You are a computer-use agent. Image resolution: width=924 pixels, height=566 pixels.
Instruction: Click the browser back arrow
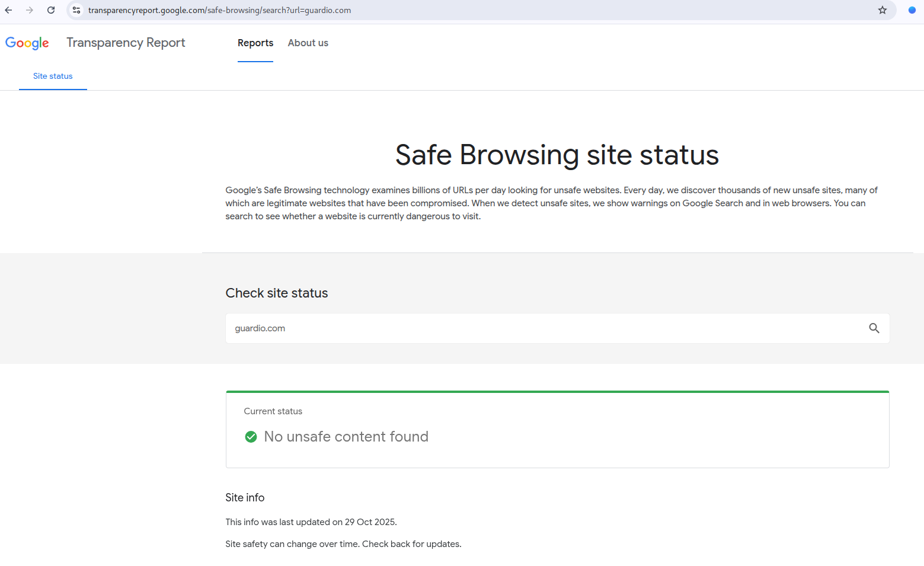[8, 10]
